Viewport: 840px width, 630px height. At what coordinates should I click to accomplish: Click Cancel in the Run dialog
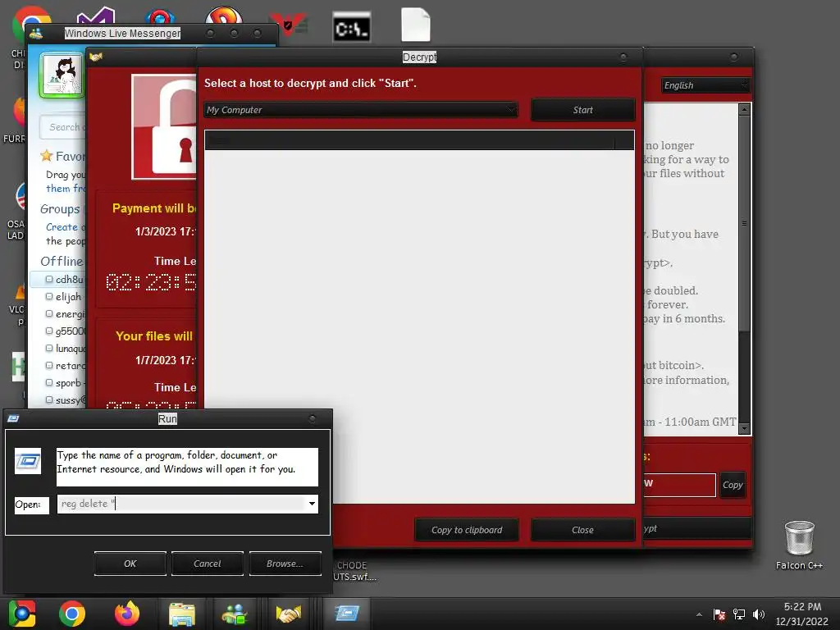[x=208, y=564]
